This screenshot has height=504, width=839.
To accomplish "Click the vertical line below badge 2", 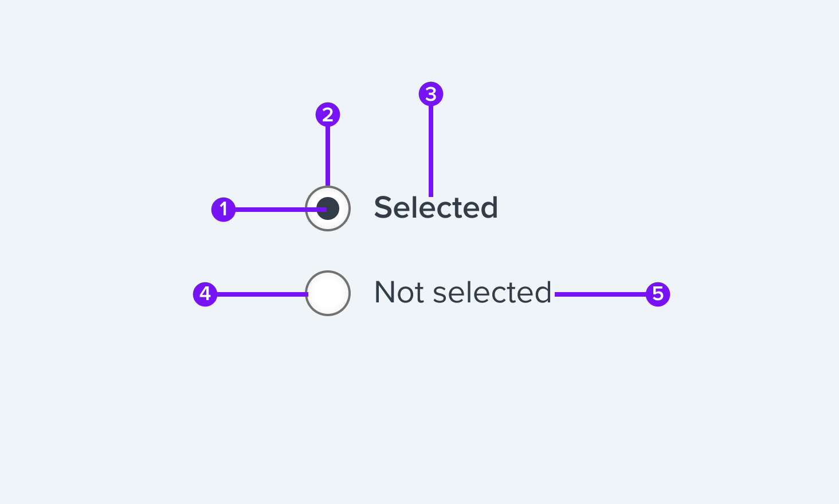I will (328, 156).
